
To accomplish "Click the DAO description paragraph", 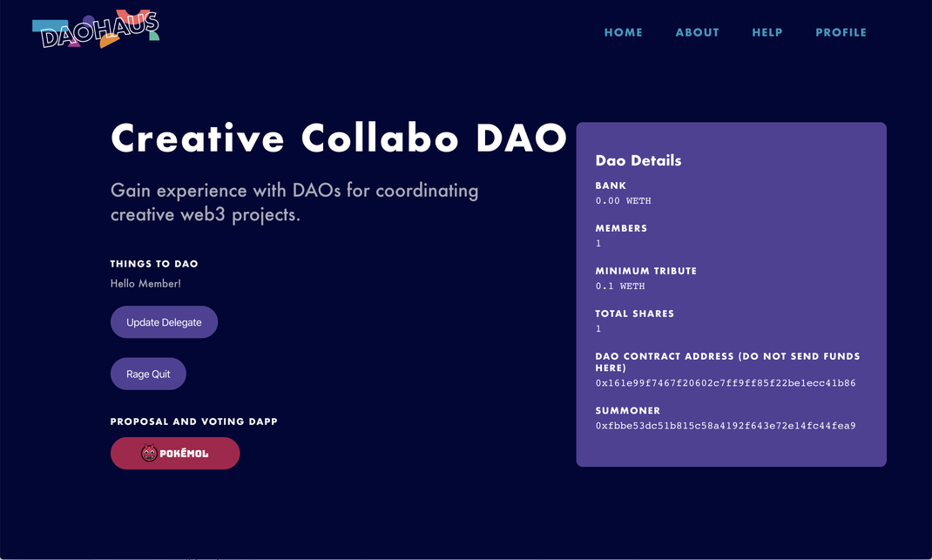I will (294, 202).
